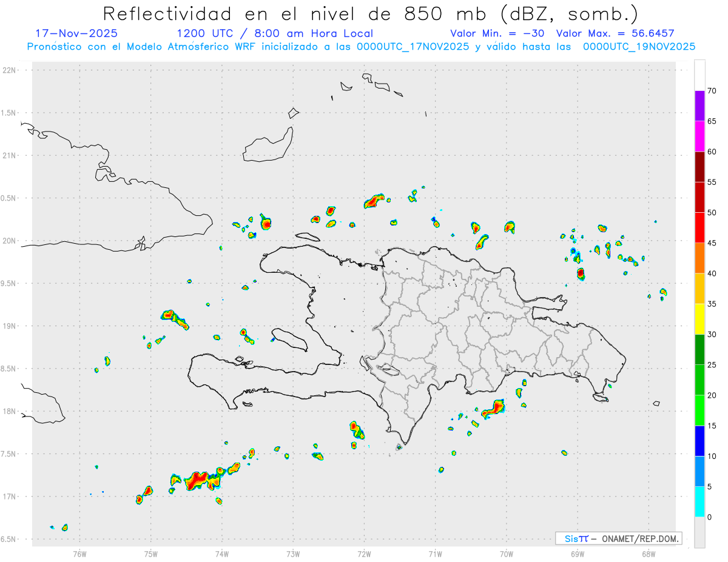Click the 'SisTT – ONAMET/REP.DOM.' credit box
Image resolution: width=728 pixels, height=562 pixels.
[619, 538]
